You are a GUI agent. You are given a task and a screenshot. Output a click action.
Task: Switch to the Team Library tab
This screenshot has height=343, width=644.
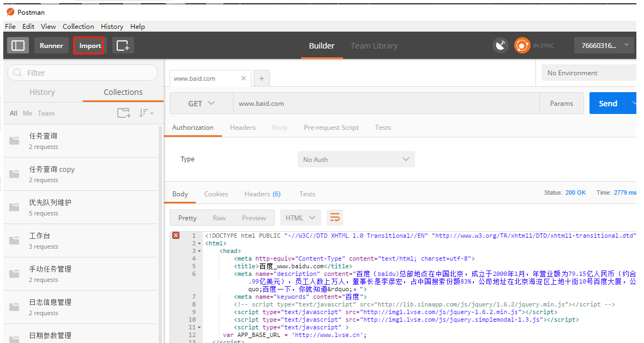tap(374, 46)
